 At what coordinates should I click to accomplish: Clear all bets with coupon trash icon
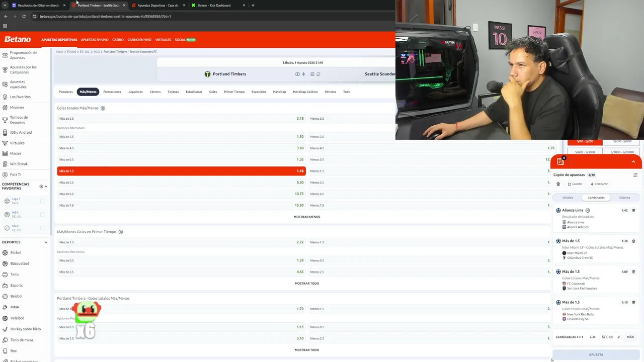click(558, 184)
